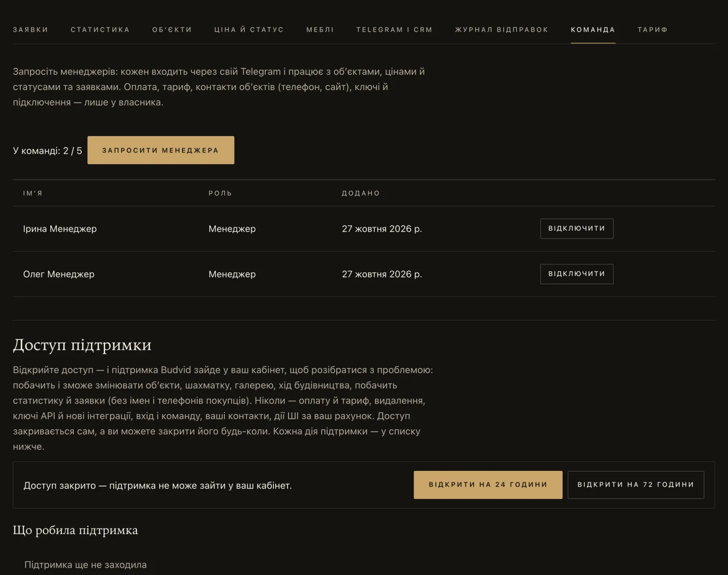Open the Заявки tab
Screen dimensions: 728x575
point(30,30)
